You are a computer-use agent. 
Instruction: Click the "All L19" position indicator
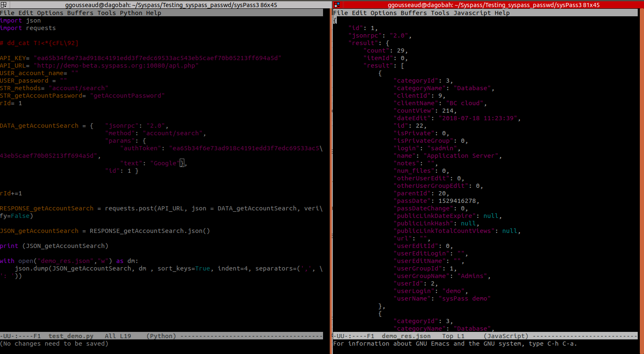click(x=118, y=336)
